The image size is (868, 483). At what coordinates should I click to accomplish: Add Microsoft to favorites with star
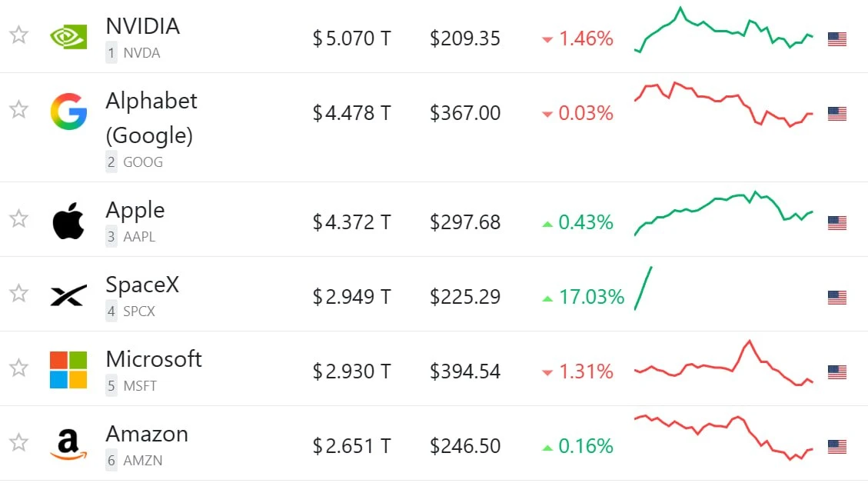[x=18, y=368]
